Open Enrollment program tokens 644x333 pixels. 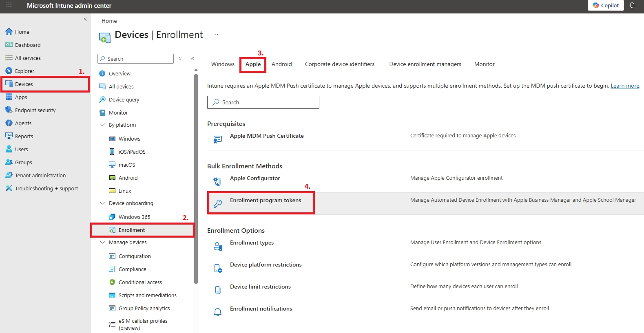(266, 200)
